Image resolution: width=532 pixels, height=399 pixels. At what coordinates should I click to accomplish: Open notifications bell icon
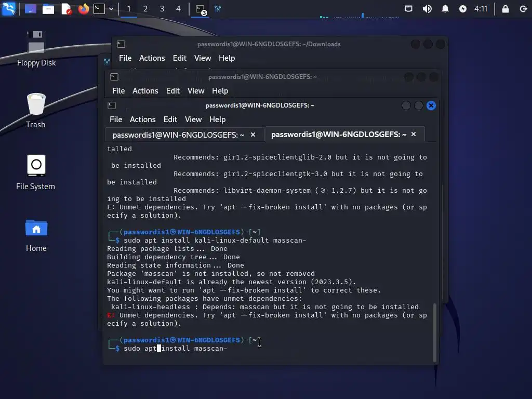tap(445, 9)
